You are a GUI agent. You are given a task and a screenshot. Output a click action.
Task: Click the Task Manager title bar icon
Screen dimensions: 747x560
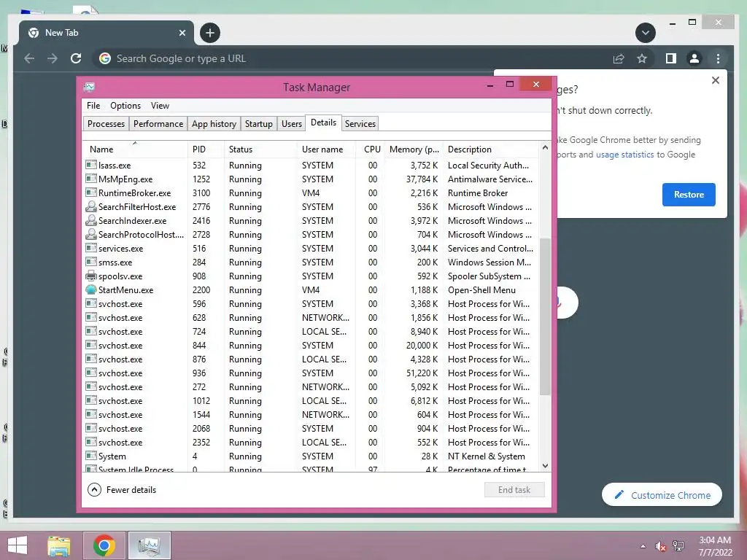pos(90,87)
